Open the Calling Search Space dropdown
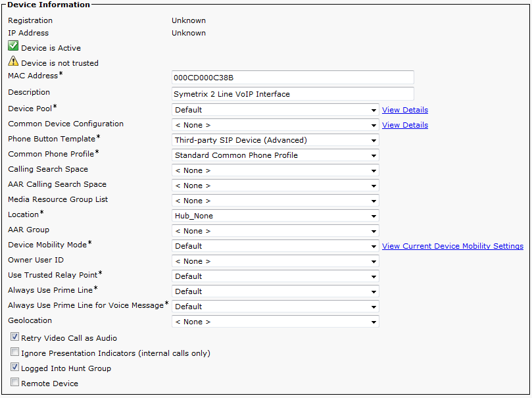The height and width of the screenshot is (398, 532). [275, 170]
